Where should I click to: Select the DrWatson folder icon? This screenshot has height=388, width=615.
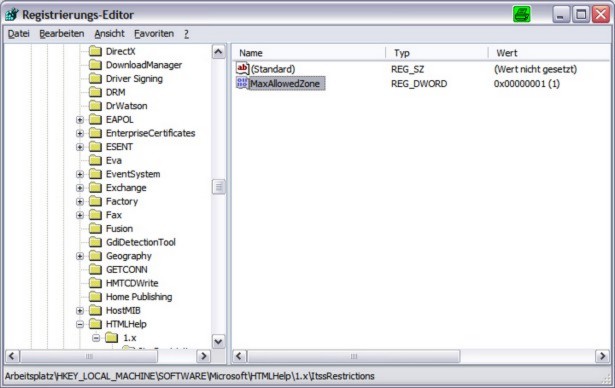tap(95, 106)
